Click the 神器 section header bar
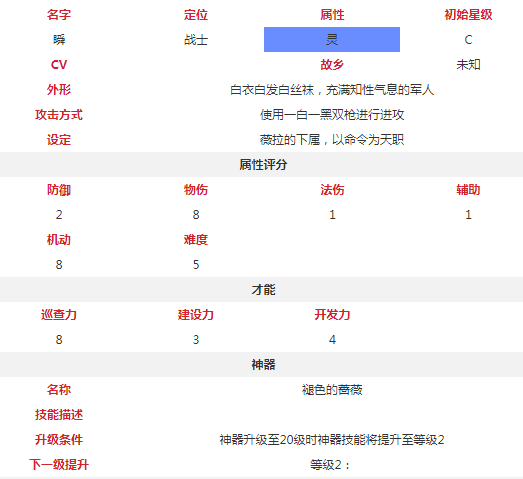Screen dimensions: 523x479 coord(263,365)
